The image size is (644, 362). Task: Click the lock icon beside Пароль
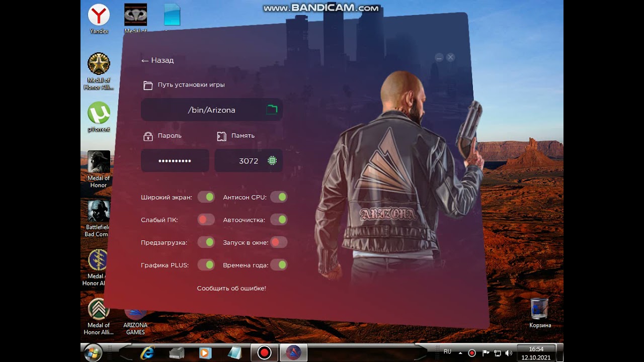(x=148, y=136)
